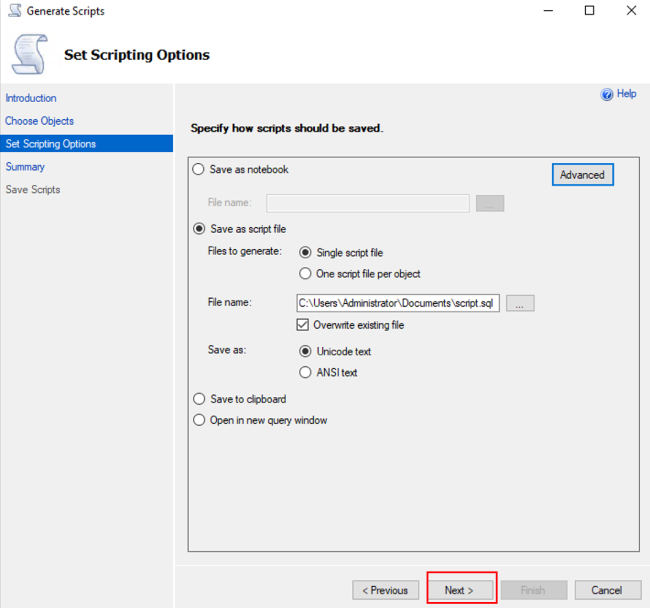This screenshot has height=608, width=650.
Task: Click the scroll icon beside Set Scripting Options
Action: pyautogui.click(x=30, y=54)
